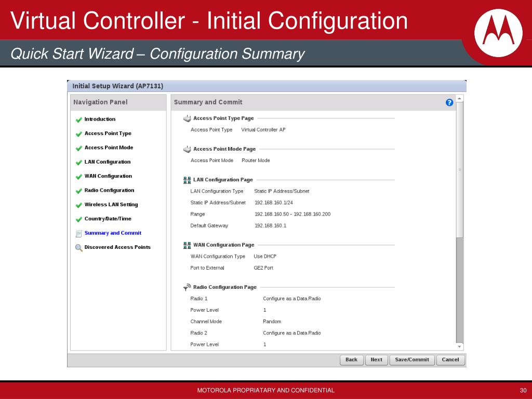The image size is (532, 399).
Task: Click the document icon beside Summary and Commit
Action: [79, 233]
